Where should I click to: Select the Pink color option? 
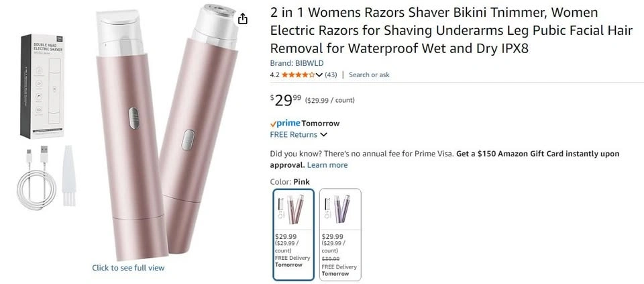pos(294,234)
